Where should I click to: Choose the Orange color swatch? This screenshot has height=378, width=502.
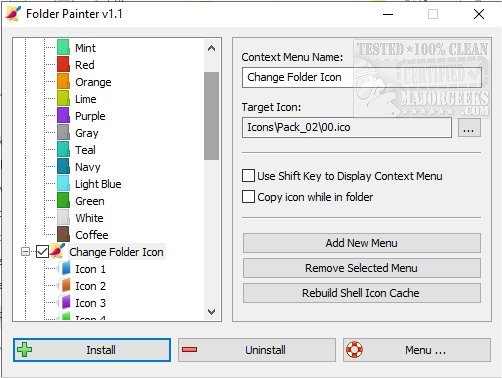63,81
